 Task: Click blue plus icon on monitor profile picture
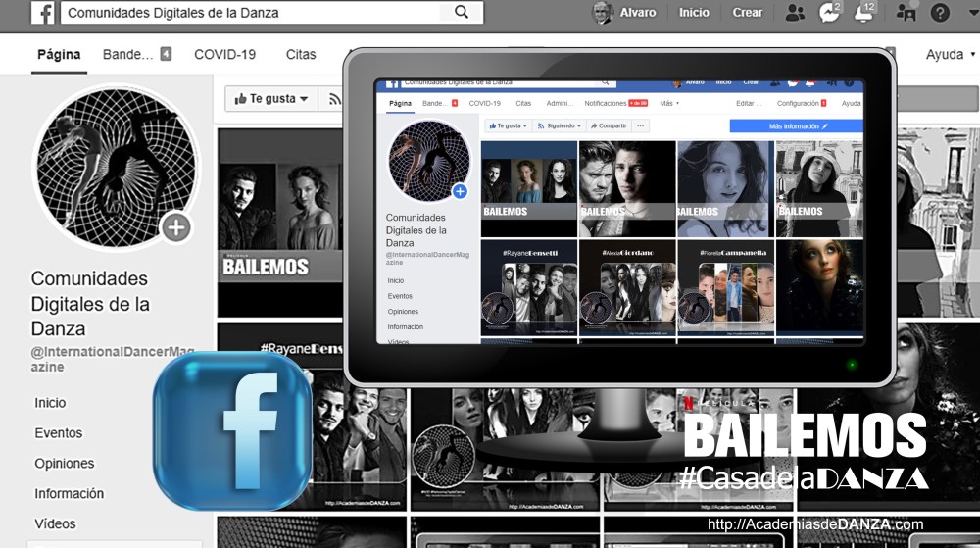point(460,192)
